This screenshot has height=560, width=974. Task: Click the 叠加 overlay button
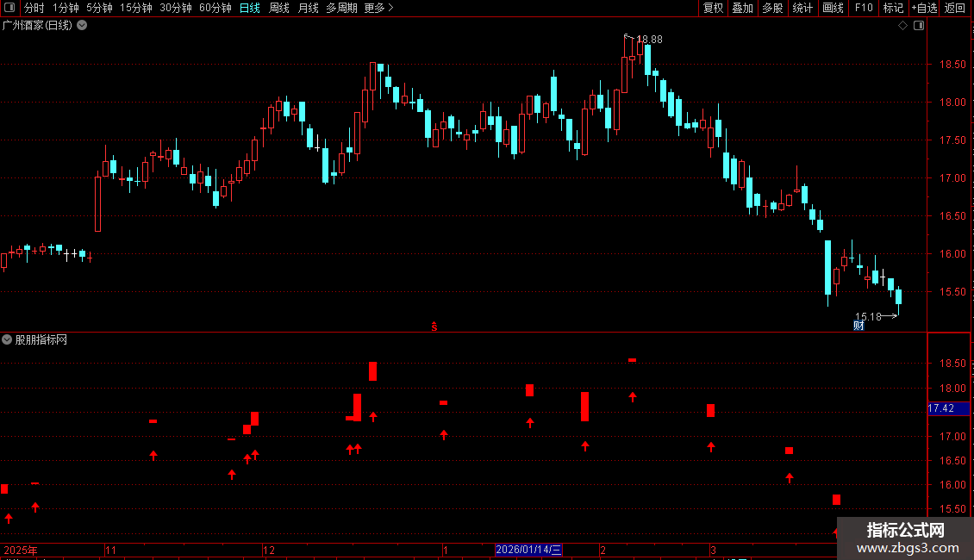coord(742,8)
